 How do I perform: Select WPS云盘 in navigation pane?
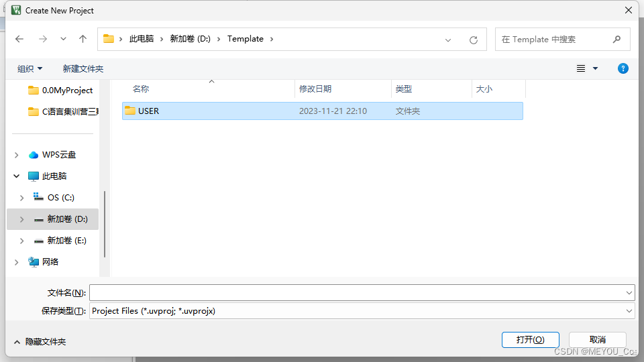pyautogui.click(x=52, y=155)
